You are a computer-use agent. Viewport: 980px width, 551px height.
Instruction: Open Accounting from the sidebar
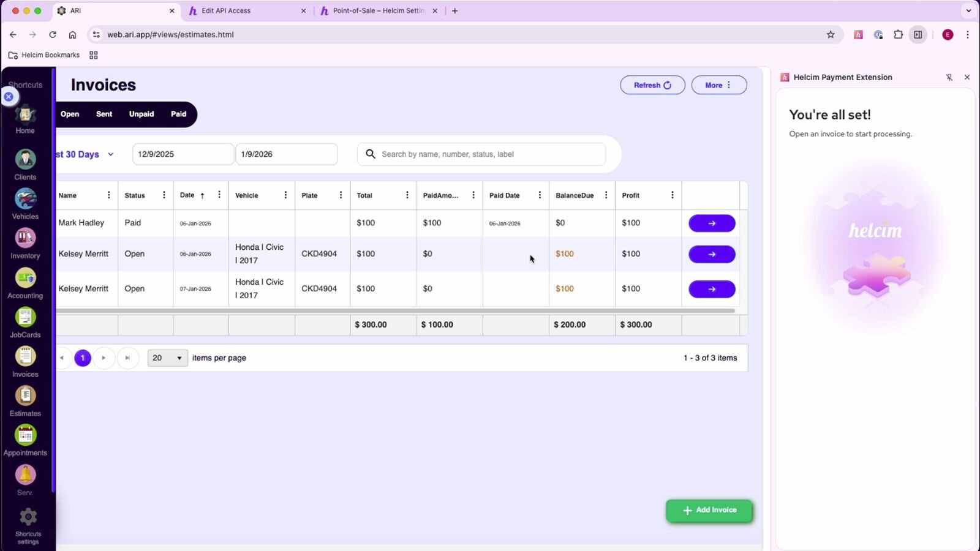pyautogui.click(x=25, y=279)
